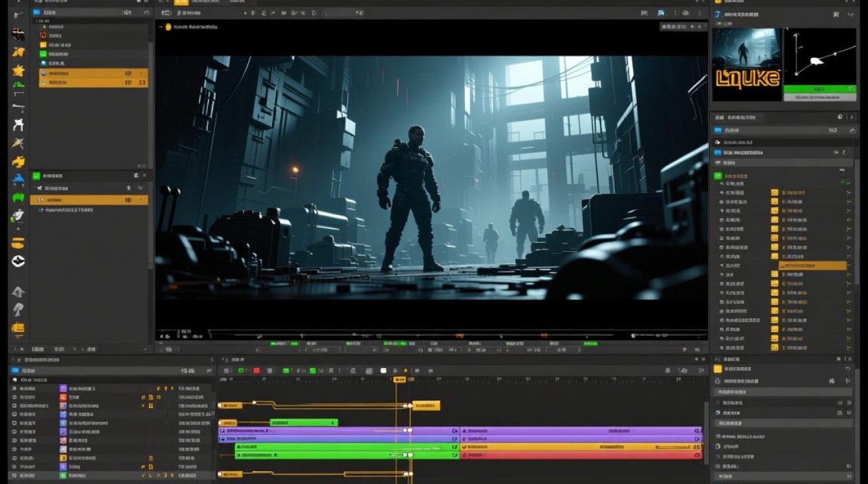Select the first orange-highlighted row in upper-left list
The image size is (868, 484).
pos(93,74)
